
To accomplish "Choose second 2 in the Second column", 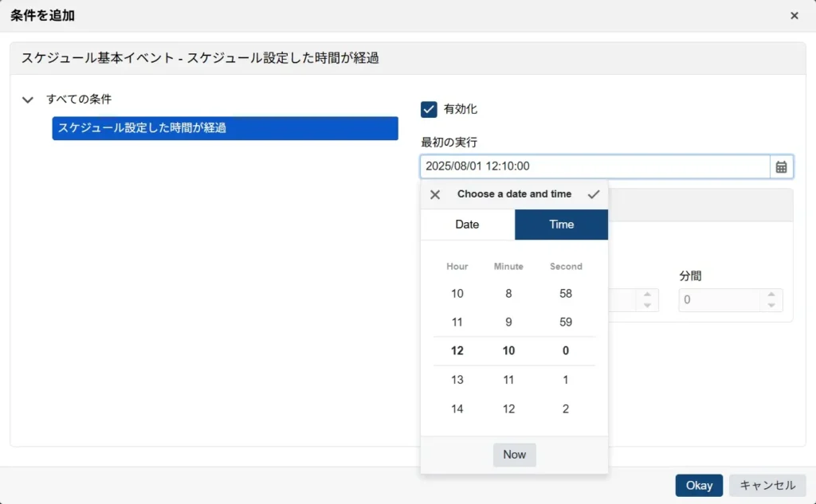I will [566, 409].
